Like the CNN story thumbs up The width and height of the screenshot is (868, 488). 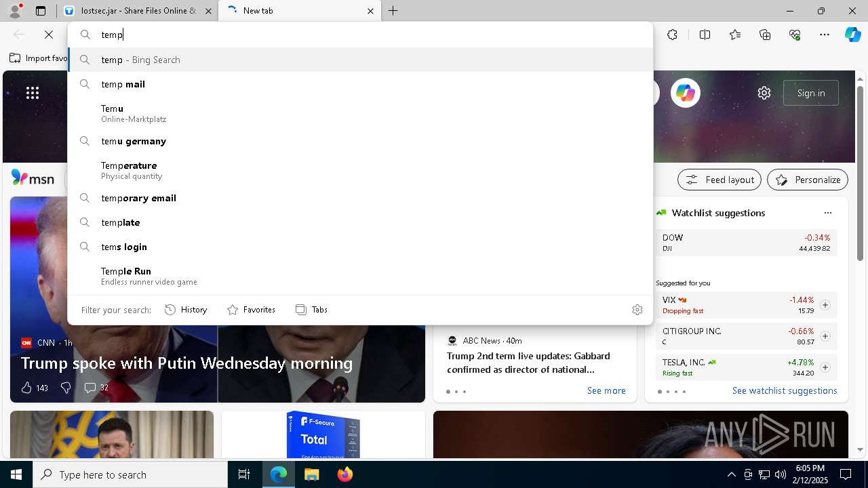pyautogui.click(x=26, y=388)
